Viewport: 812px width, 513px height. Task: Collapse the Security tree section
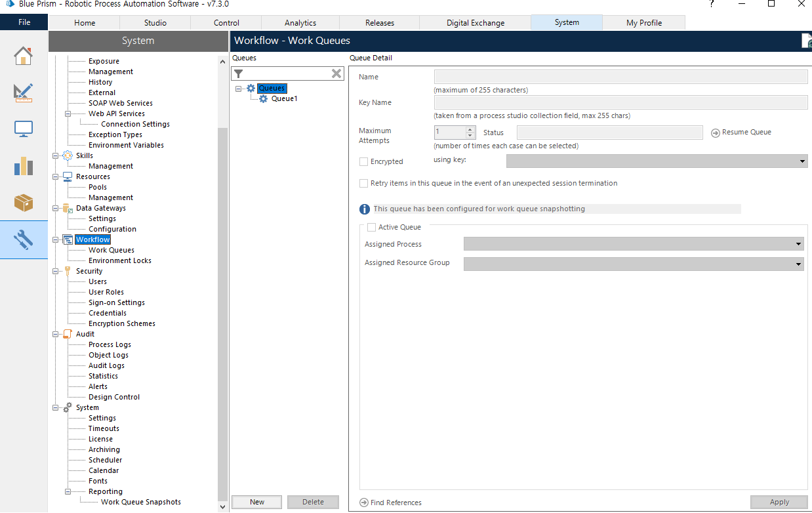tap(56, 271)
